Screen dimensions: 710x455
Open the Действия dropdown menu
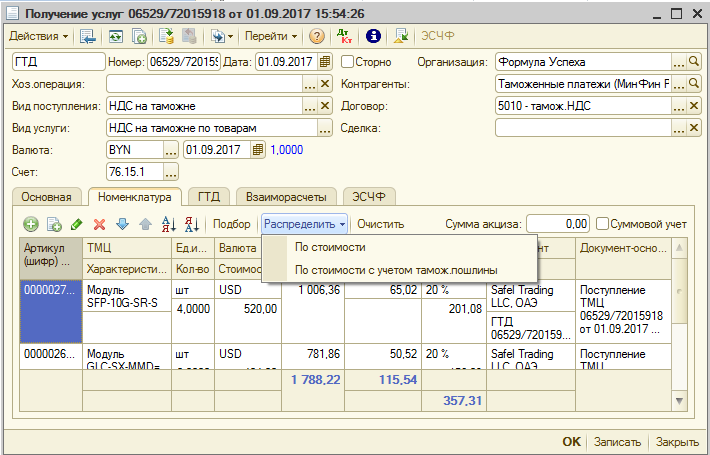point(38,36)
